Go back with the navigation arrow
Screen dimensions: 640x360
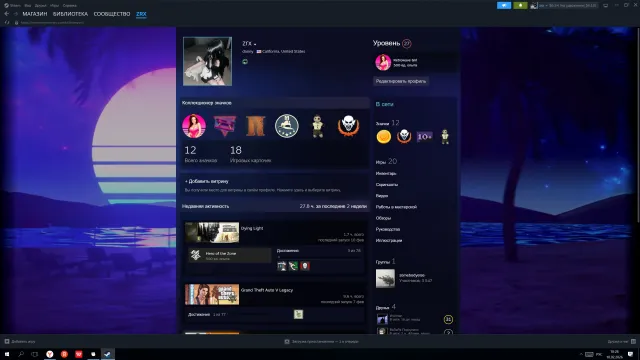(7, 14)
